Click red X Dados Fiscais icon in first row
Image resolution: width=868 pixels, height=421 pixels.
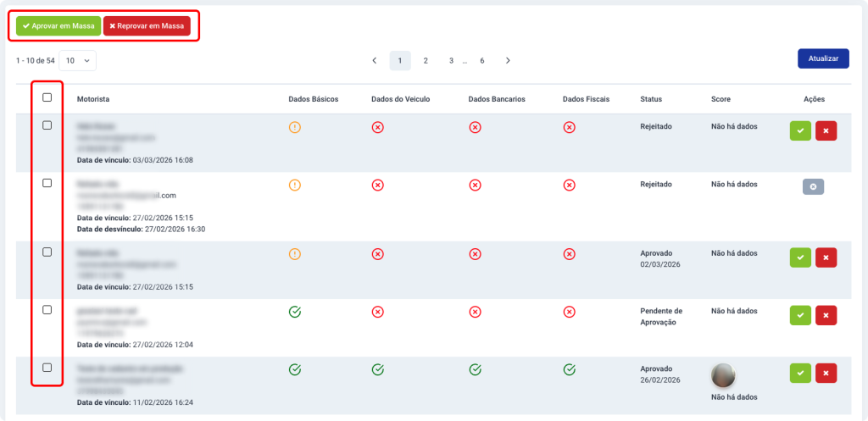[570, 127]
